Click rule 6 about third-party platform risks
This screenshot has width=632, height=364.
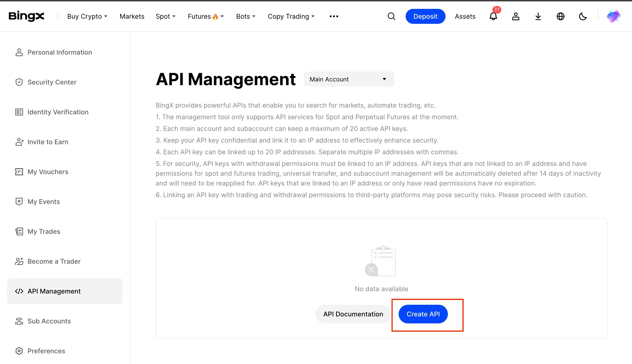tap(372, 195)
